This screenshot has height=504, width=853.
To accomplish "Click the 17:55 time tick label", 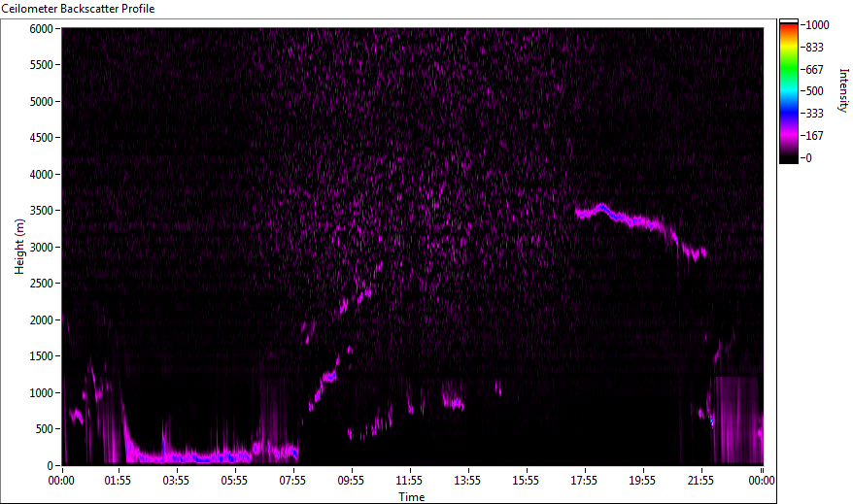I will [584, 481].
